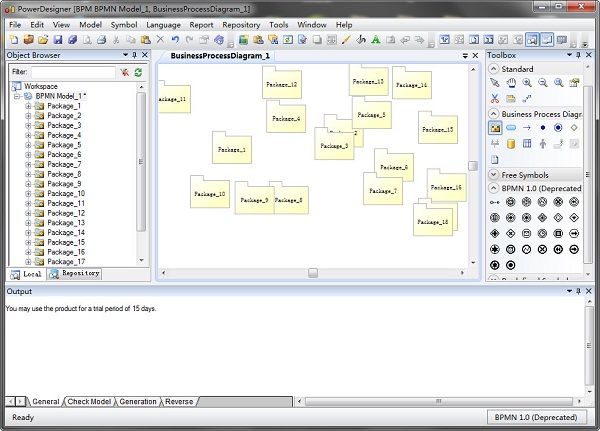Toggle auto-hide pin on Object Browser

point(133,55)
